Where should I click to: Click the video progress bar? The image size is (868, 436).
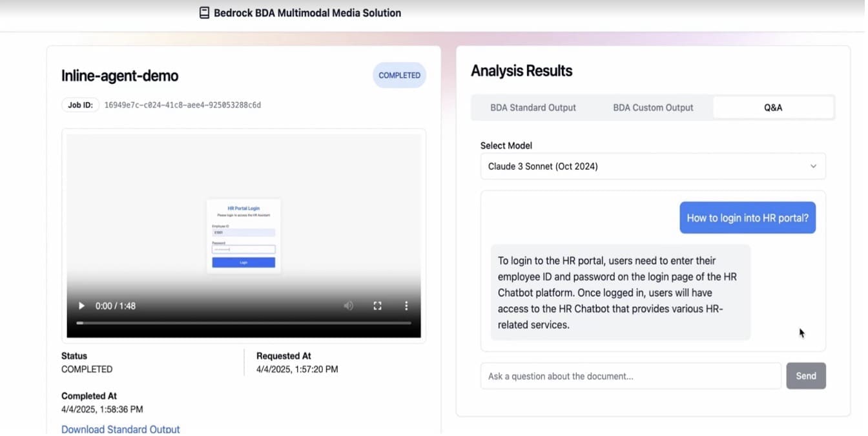coord(244,322)
